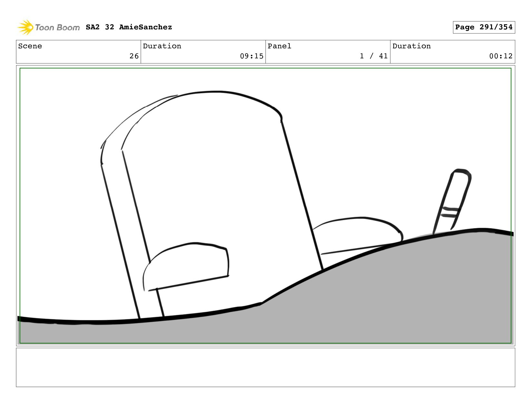Click the Toon Boom logo
This screenshot has height=411, width=532.
pyautogui.click(x=48, y=27)
